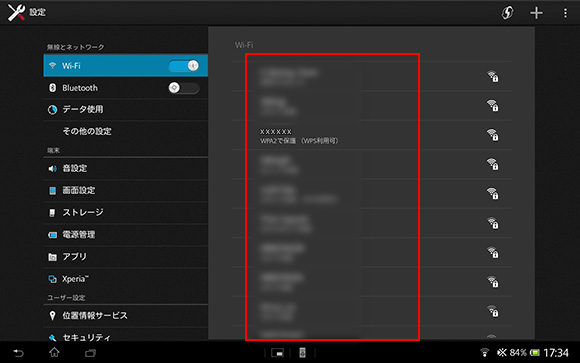580x363 pixels.
Task: Open 画面設定 display settings
Action: pos(125,191)
